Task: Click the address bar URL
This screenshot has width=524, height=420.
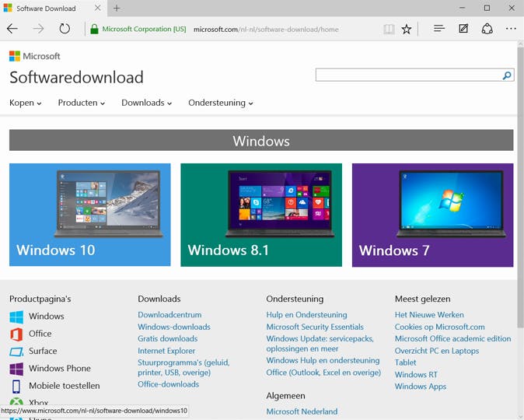Action: pyautogui.click(x=266, y=29)
